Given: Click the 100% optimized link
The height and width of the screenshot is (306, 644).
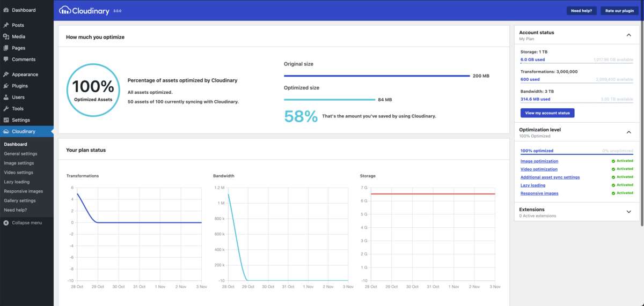Looking at the screenshot, I should pyautogui.click(x=537, y=151).
